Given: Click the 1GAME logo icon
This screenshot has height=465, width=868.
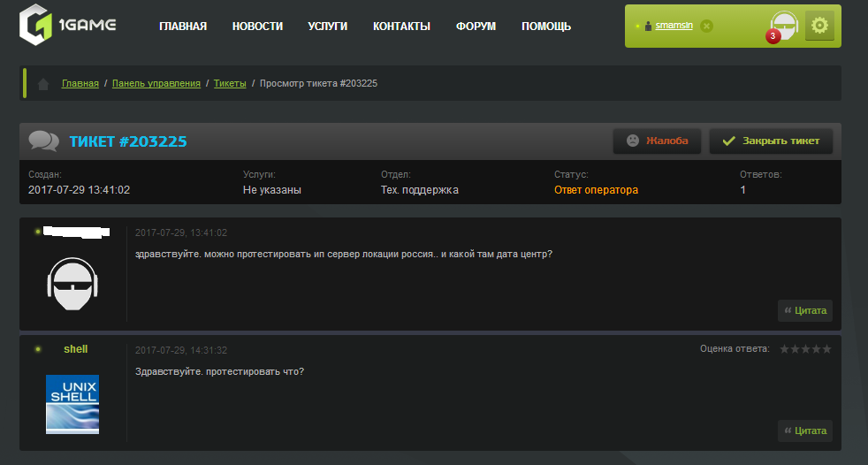Looking at the screenshot, I should pyautogui.click(x=36, y=25).
